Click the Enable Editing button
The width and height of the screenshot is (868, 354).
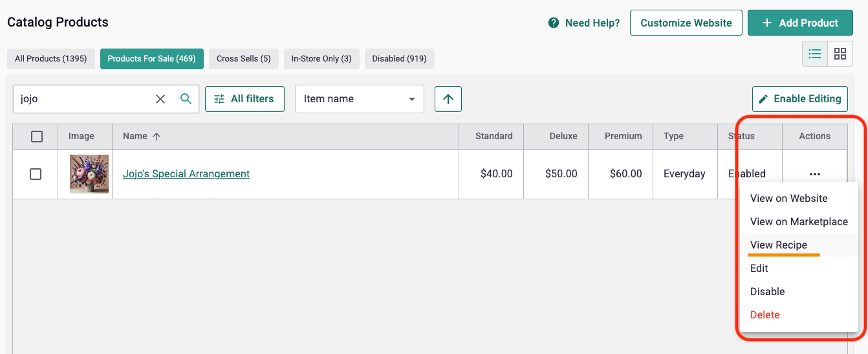800,99
